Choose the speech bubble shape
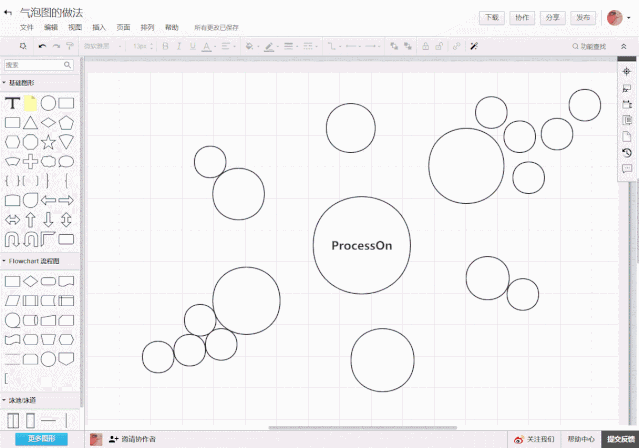 point(66,161)
